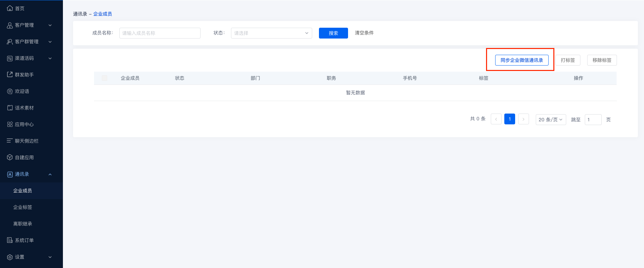Click the 客户管理 person icon
Screen dimensions: 644x268
point(10,25)
